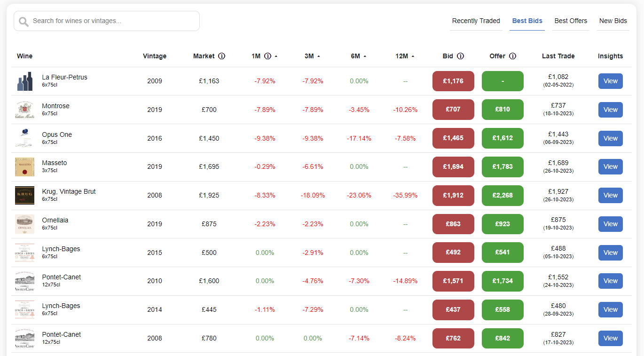The width and height of the screenshot is (644, 356).
Task: View insights for Opus One 2016
Action: click(611, 138)
